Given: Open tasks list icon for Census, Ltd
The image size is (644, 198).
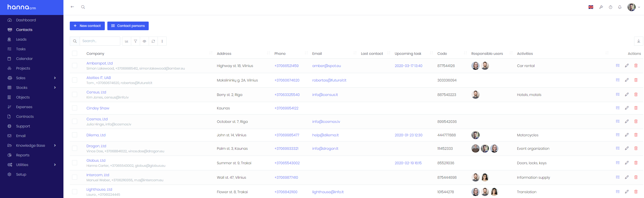Looking at the screenshot, I should [618, 94].
